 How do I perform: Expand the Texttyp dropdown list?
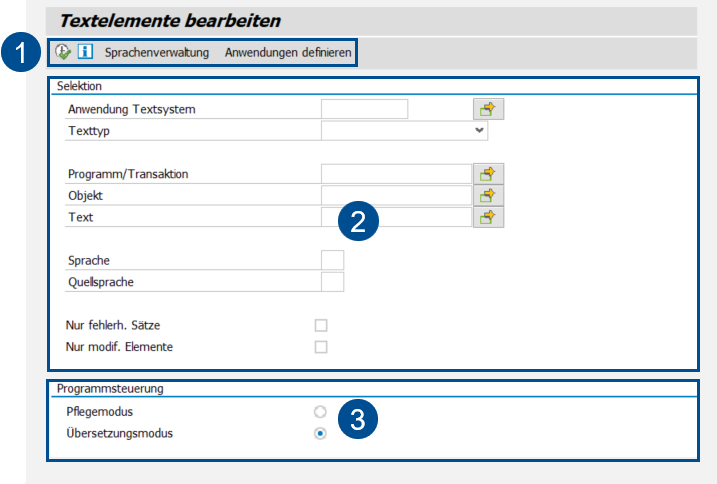point(480,130)
